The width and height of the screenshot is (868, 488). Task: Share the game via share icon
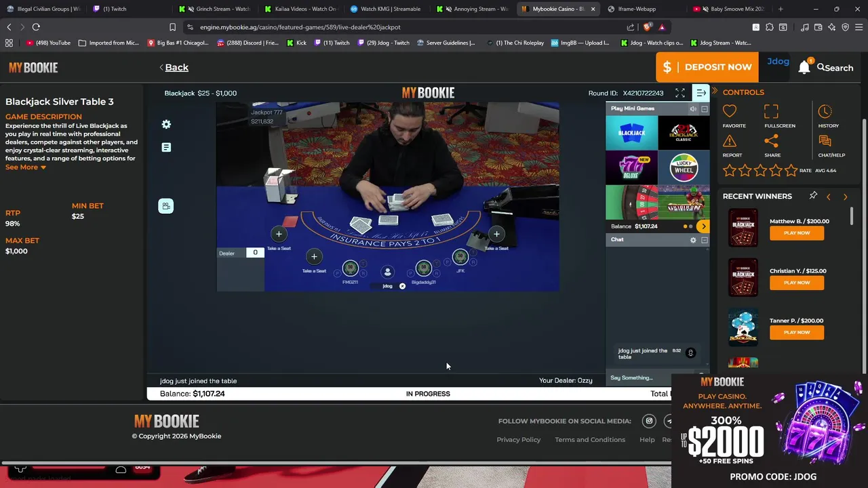coord(771,141)
